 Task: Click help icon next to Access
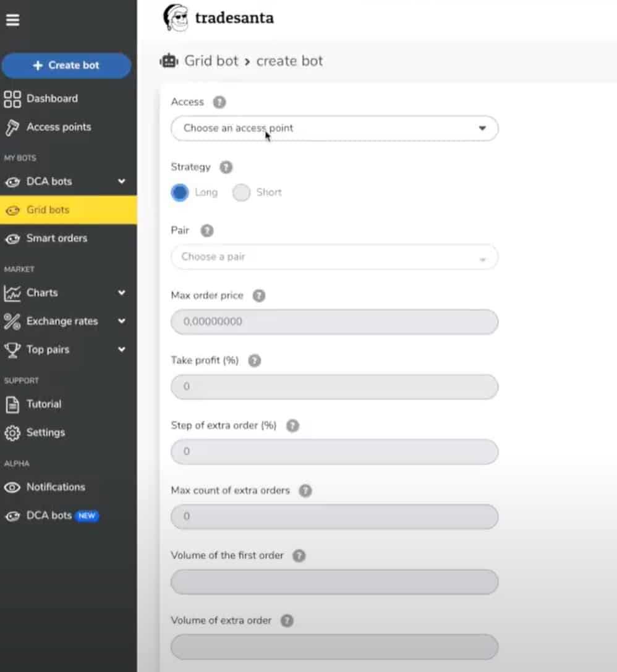tap(219, 102)
